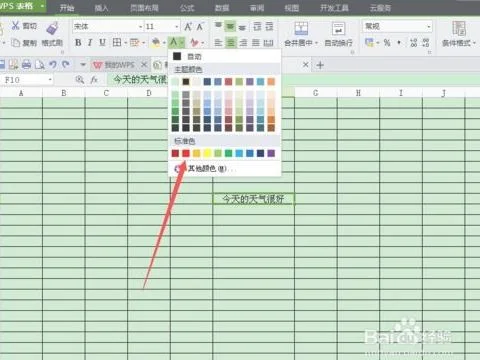Click the fill color bucket icon
The width and height of the screenshot is (480, 360).
click(x=156, y=42)
